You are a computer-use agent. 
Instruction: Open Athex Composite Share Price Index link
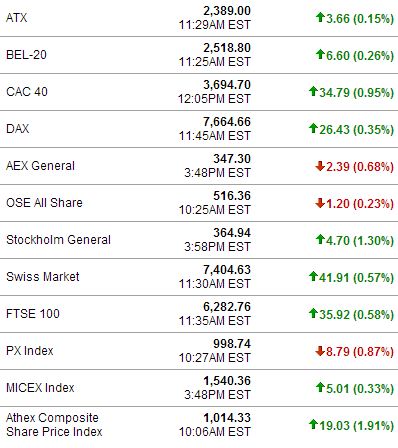coord(54,425)
